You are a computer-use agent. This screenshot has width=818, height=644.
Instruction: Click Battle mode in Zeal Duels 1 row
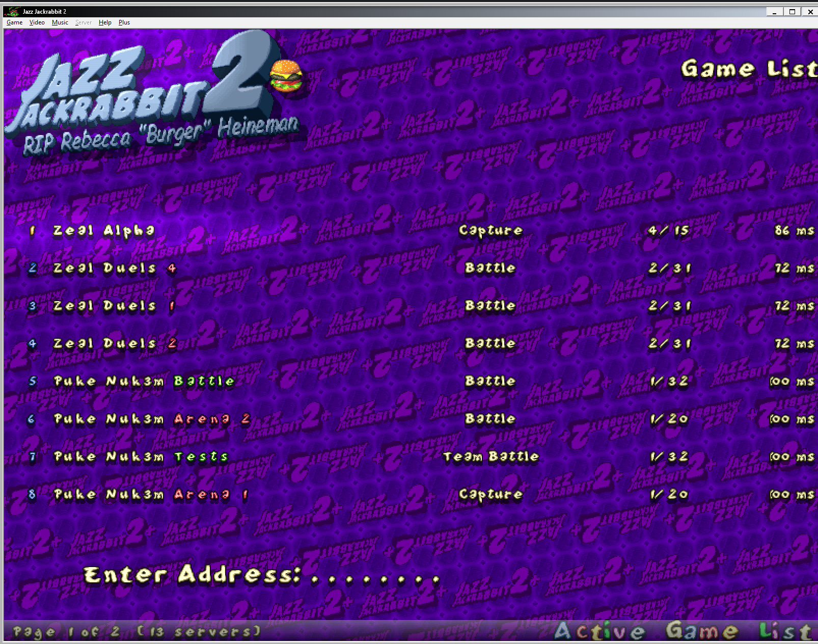490,306
